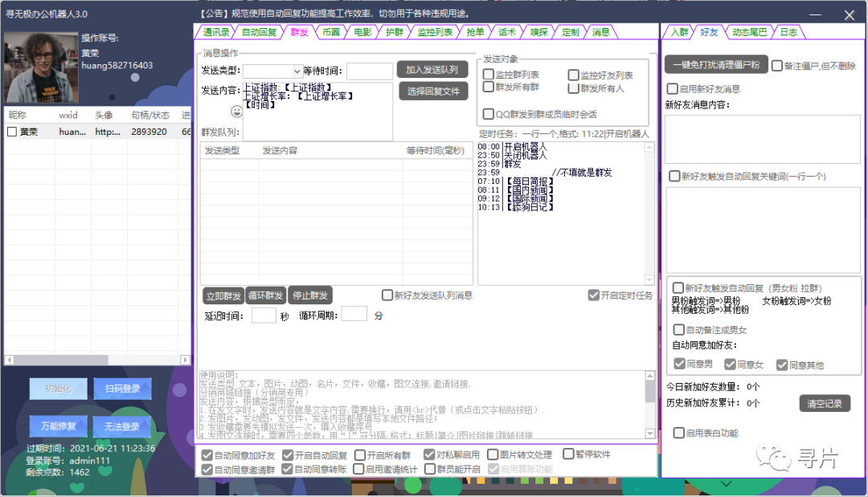Disable 开启定时任务
Screen dimensions: 868x497
coord(593,294)
